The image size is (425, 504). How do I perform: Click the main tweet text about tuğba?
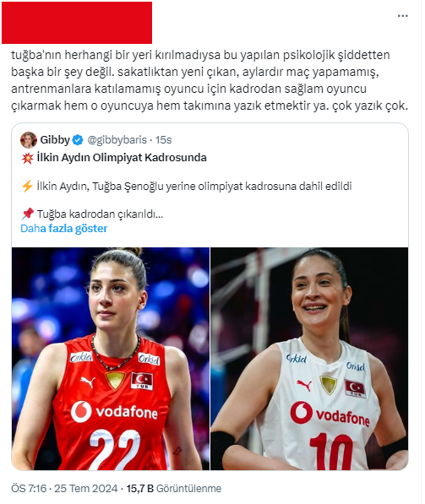tap(210, 80)
